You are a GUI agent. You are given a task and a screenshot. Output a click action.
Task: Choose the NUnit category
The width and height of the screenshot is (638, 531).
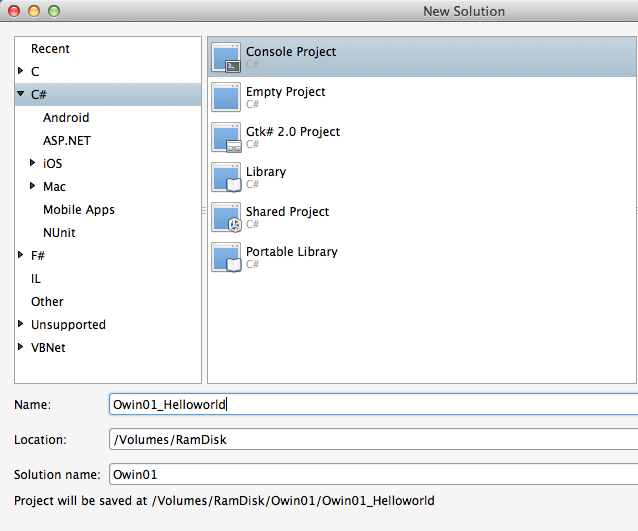pos(59,233)
